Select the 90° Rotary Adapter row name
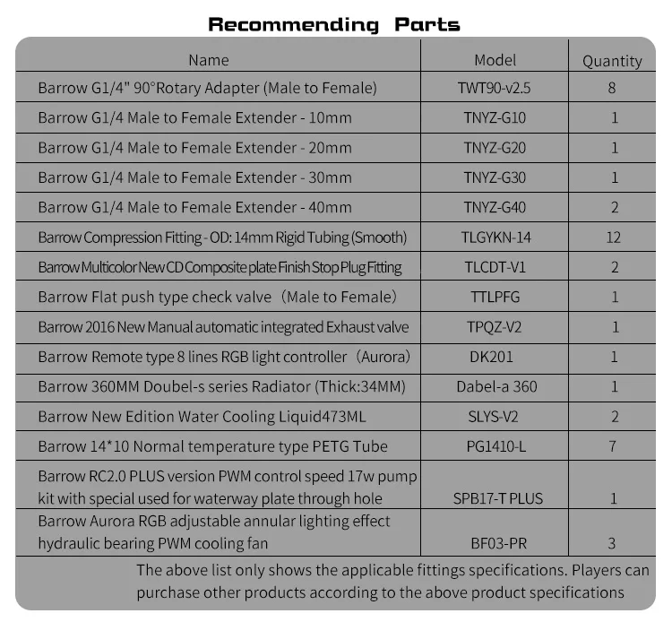The image size is (672, 622). click(208, 88)
